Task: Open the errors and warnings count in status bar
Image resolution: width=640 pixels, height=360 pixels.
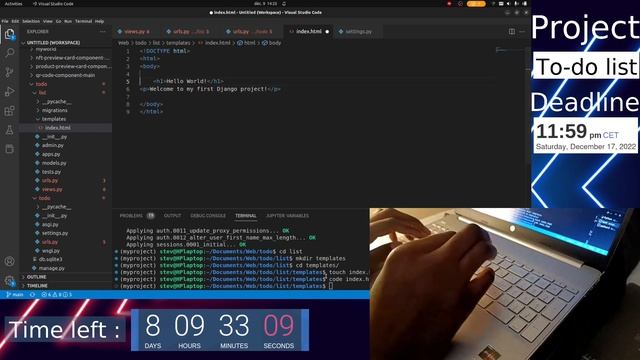Action: pos(56,294)
